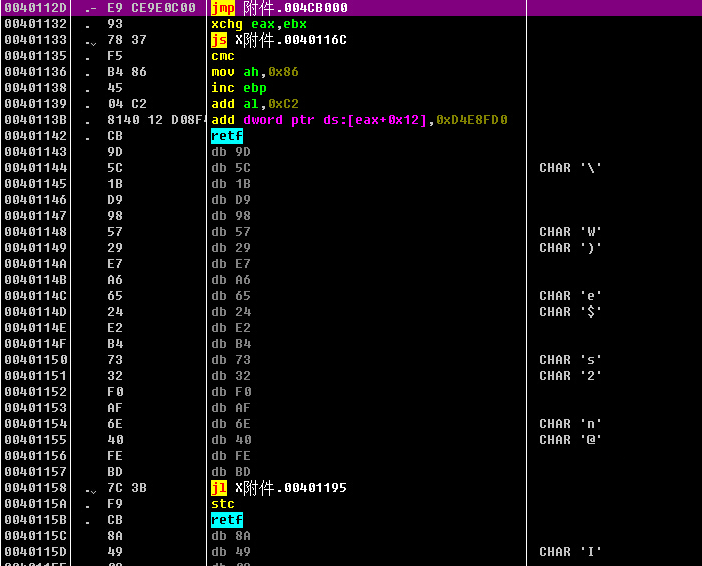Select the CHAR 's' comment
This screenshot has height=566, width=702.
[x=570, y=360]
